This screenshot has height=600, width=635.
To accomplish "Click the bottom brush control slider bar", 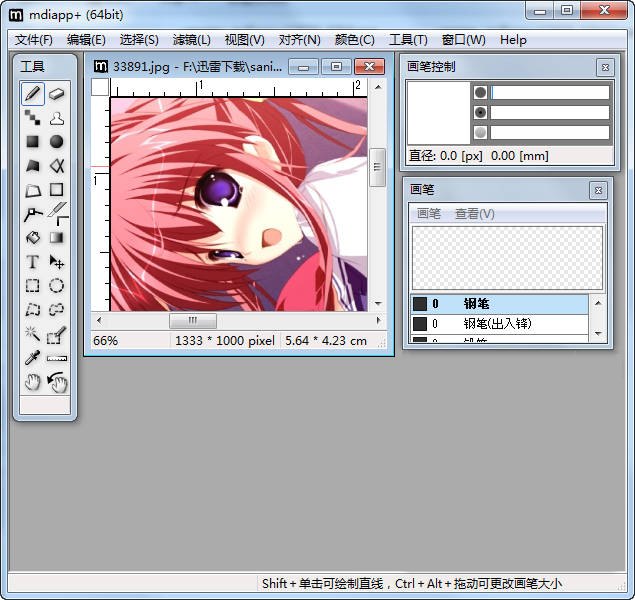I will (x=550, y=132).
